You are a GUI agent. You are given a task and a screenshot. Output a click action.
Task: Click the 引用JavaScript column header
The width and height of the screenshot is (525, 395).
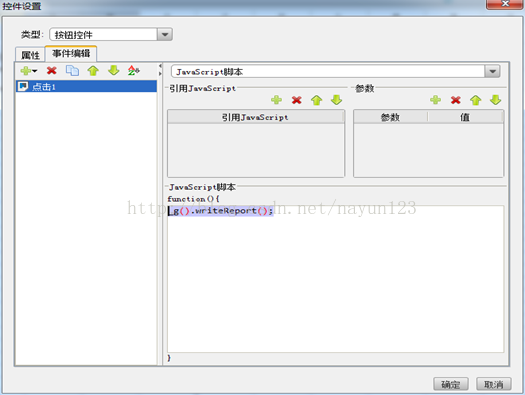[x=255, y=117]
